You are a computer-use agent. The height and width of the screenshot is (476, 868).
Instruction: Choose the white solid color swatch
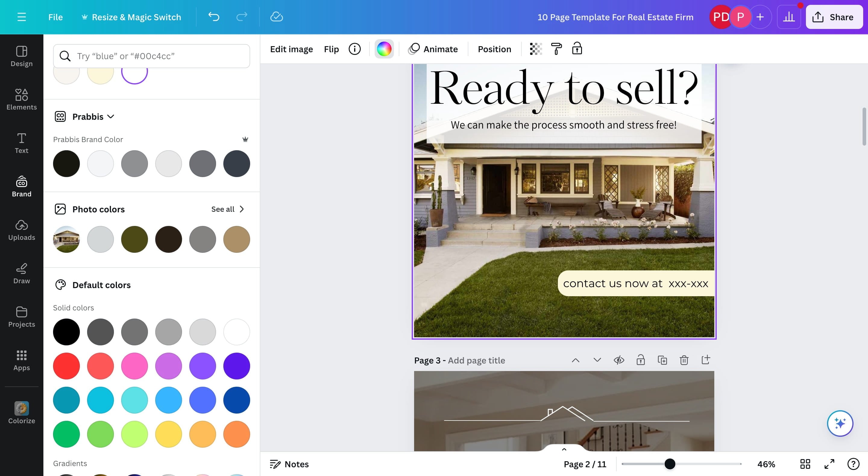pyautogui.click(x=237, y=332)
